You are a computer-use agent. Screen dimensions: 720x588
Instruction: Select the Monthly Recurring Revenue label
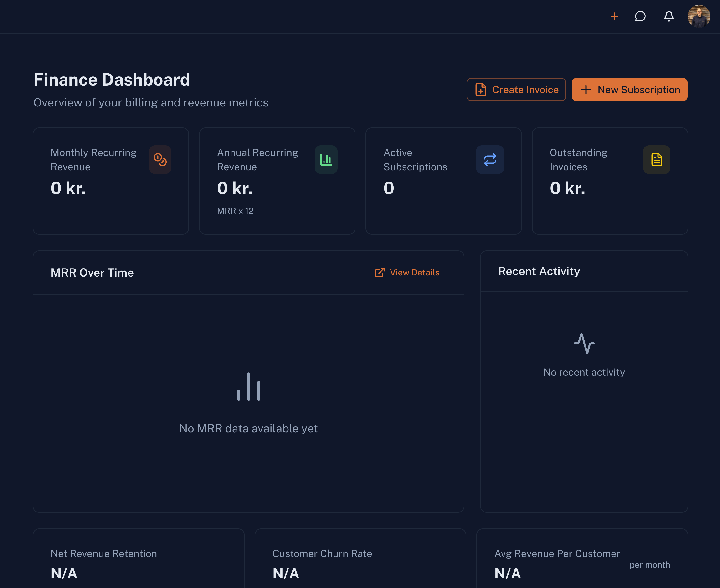click(x=93, y=160)
